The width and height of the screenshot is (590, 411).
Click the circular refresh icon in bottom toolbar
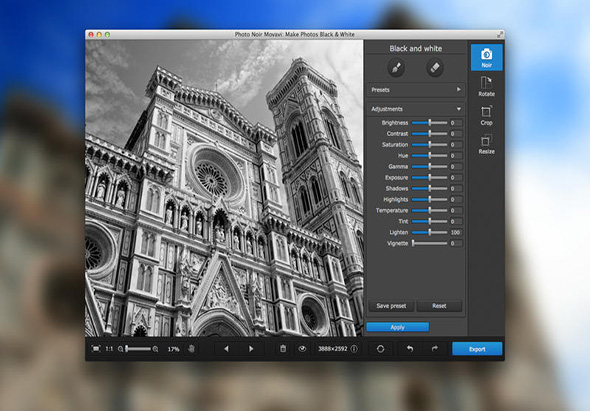pyautogui.click(x=380, y=349)
